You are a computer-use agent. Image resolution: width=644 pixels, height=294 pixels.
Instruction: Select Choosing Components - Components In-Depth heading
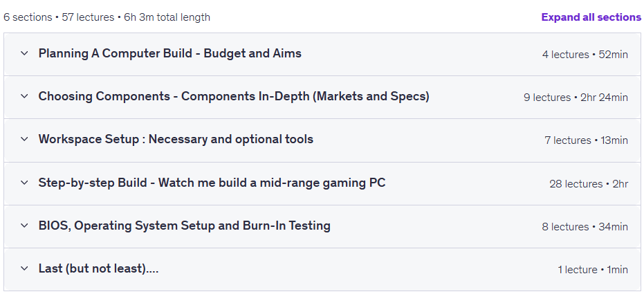pos(234,96)
